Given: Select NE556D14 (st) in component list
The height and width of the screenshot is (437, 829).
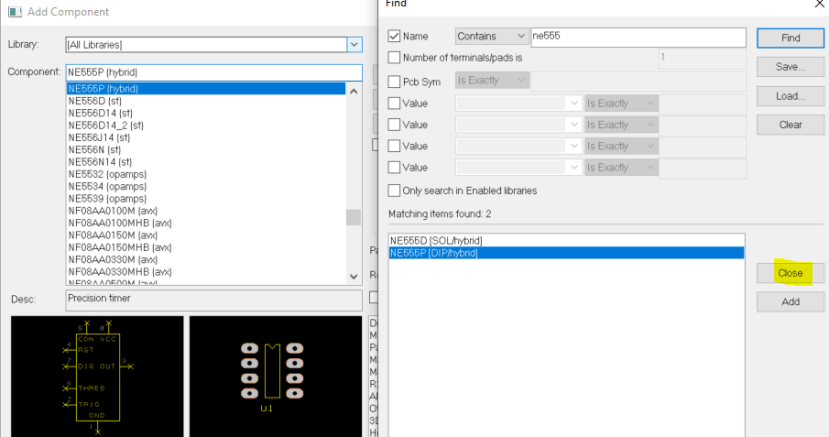Looking at the screenshot, I should click(x=206, y=113).
